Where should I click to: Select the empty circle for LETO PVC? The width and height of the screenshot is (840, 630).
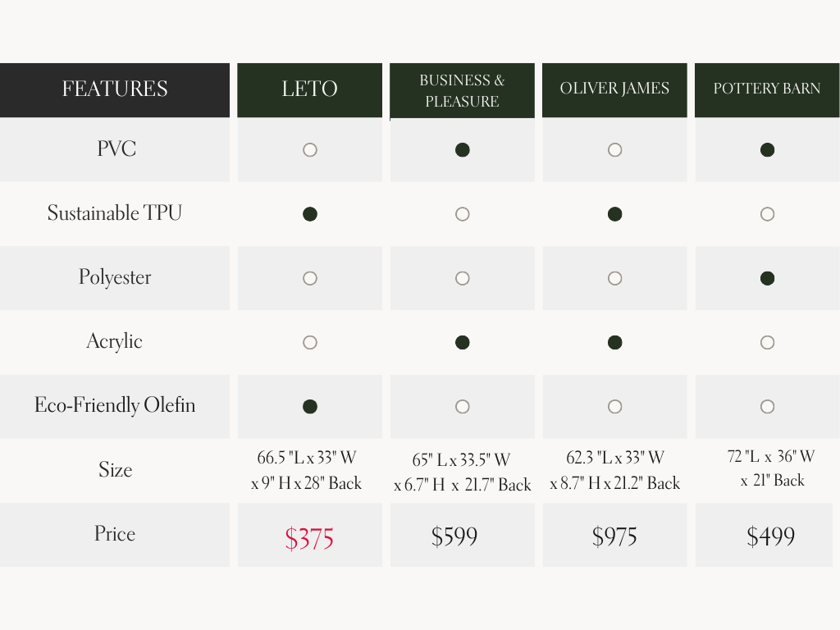pos(310,150)
